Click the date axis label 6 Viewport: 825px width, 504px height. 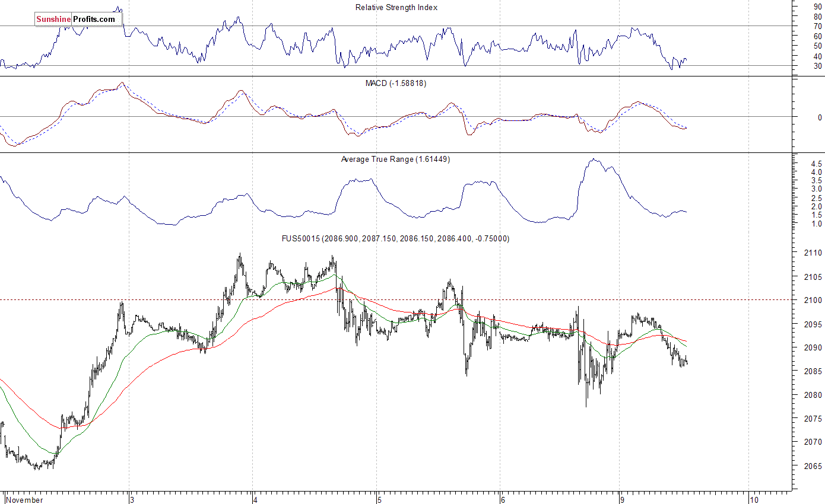click(502, 500)
